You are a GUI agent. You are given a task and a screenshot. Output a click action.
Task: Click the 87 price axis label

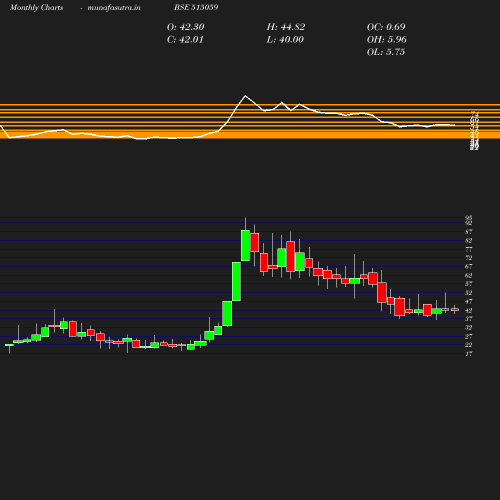(x=469, y=232)
